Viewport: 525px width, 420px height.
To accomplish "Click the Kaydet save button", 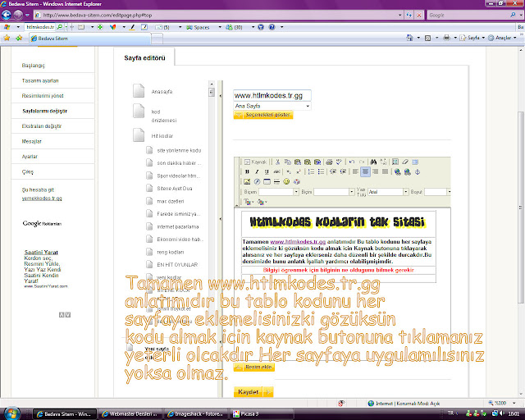I will [253, 392].
